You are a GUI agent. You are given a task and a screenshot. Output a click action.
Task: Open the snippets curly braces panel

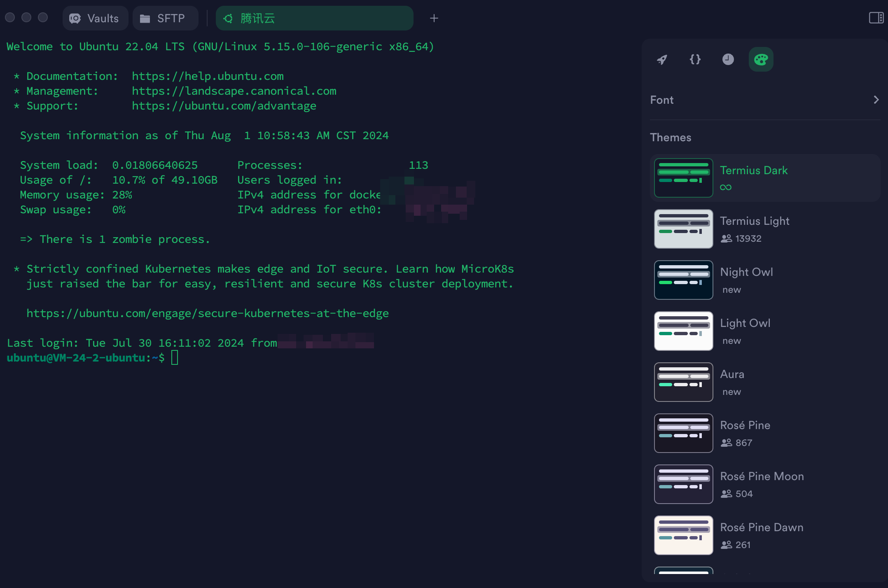click(695, 60)
